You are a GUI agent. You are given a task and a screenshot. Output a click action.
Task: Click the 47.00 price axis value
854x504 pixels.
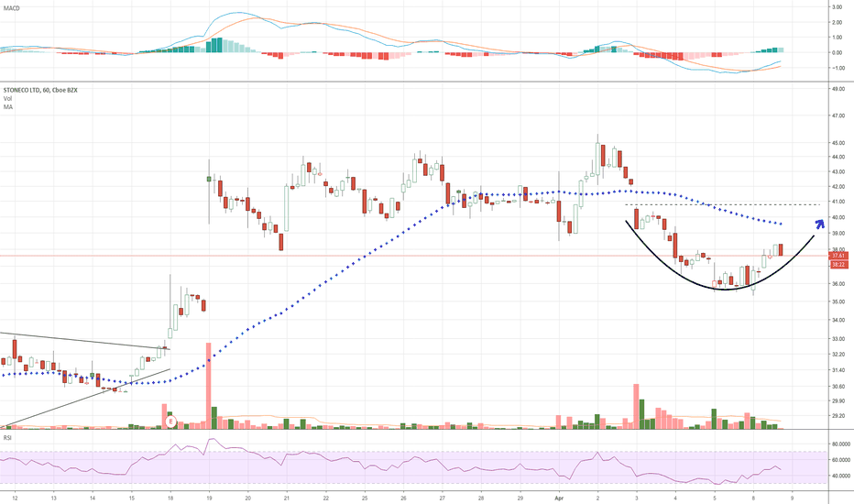pos(838,116)
